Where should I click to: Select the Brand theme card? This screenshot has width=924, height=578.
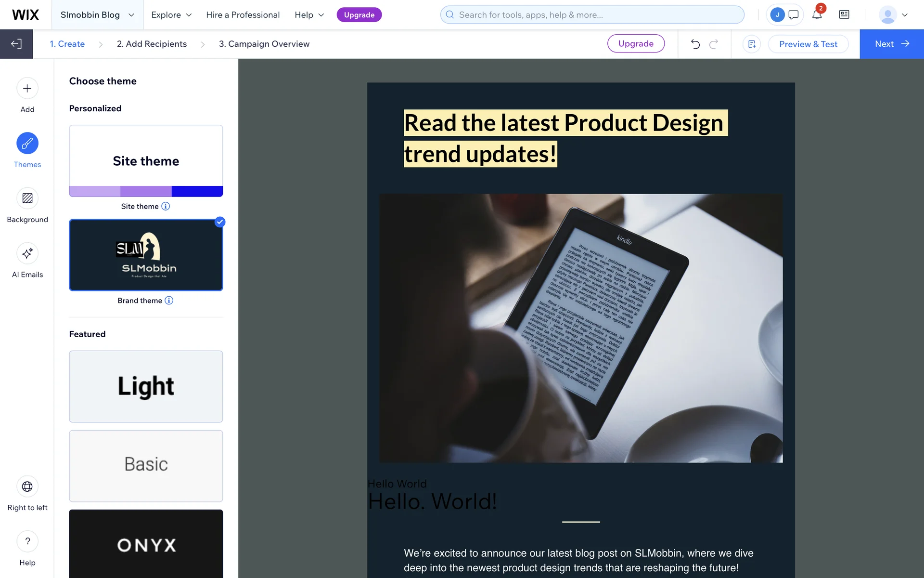(146, 255)
